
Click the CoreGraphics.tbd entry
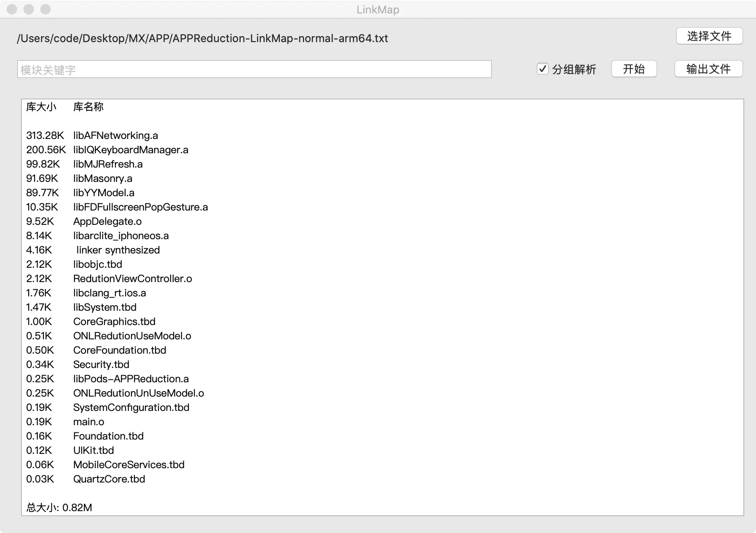click(x=114, y=322)
